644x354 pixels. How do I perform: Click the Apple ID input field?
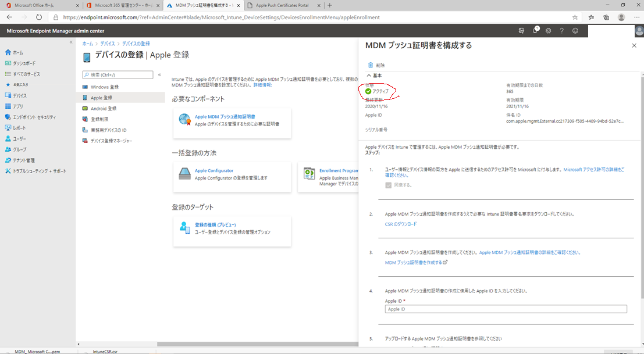506,309
